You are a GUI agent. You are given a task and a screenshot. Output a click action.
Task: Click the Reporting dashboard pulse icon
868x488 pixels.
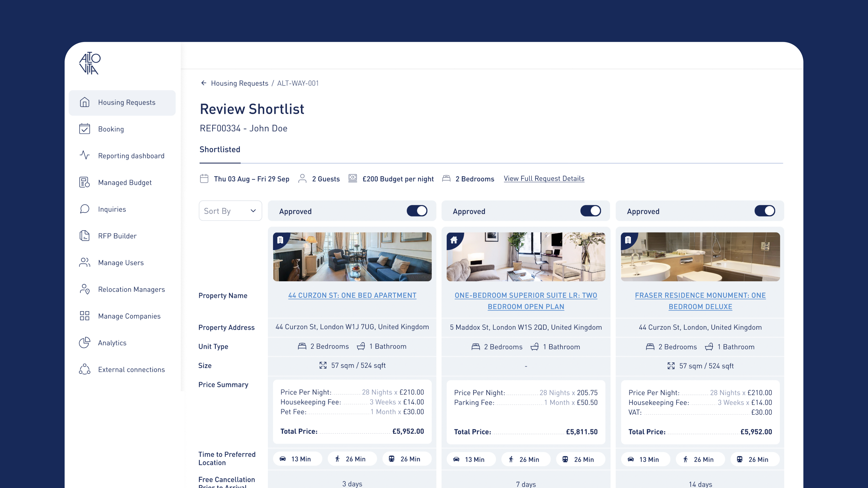point(85,155)
